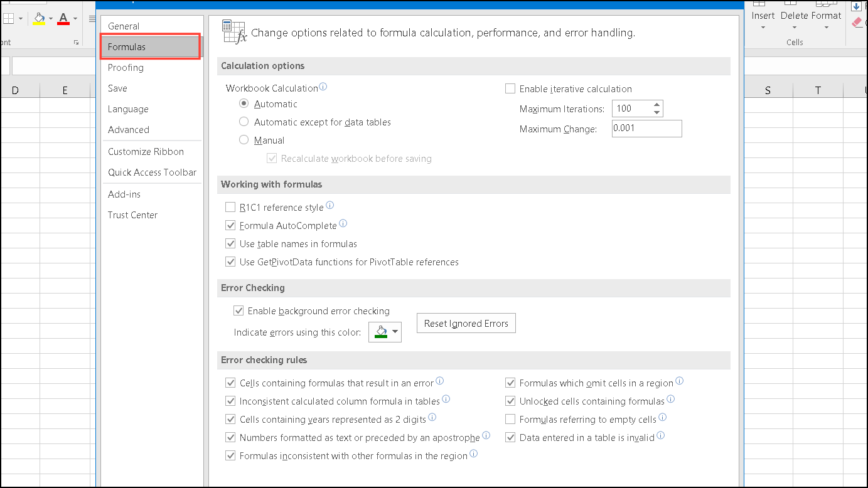The image size is (868, 488).
Task: Select the Manual calculation radio button
Action: [x=244, y=139]
